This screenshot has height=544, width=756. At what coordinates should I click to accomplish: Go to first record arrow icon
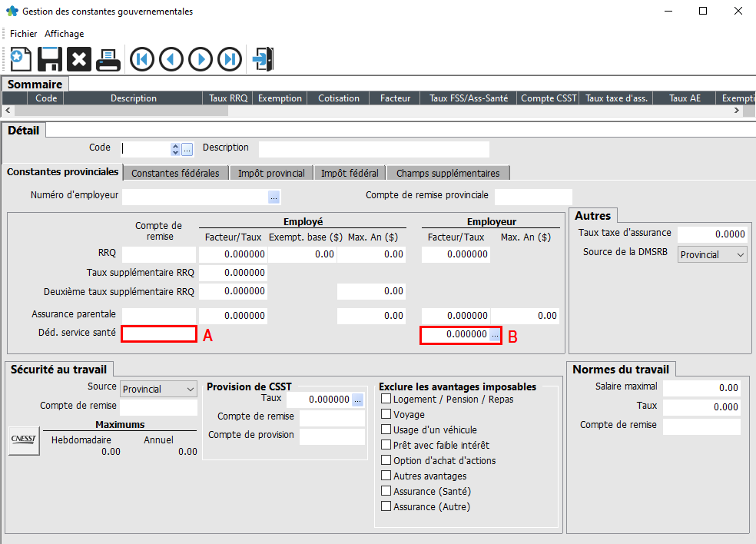(142, 59)
